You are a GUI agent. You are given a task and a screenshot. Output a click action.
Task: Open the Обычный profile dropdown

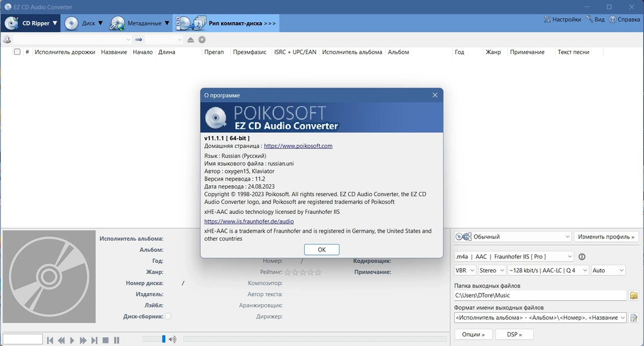[x=513, y=236]
